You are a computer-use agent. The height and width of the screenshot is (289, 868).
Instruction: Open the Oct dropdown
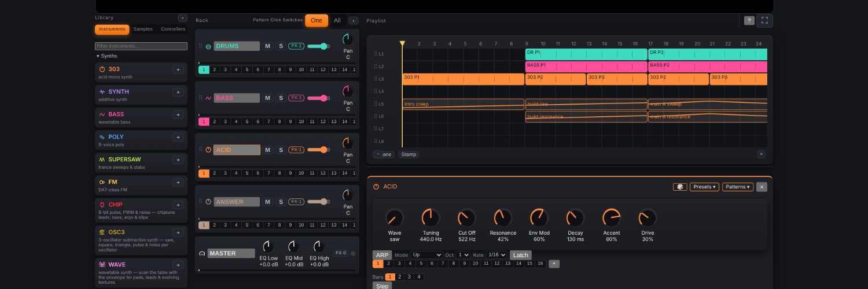(x=463, y=255)
